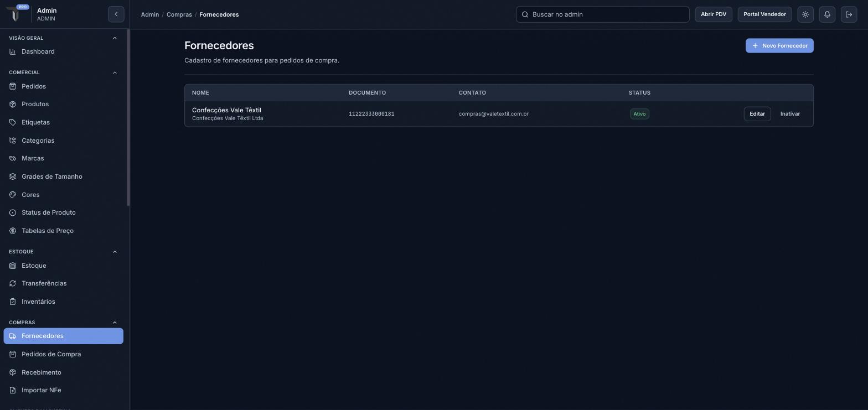
Task: Click the Etiquetas tag icon
Action: (x=13, y=122)
